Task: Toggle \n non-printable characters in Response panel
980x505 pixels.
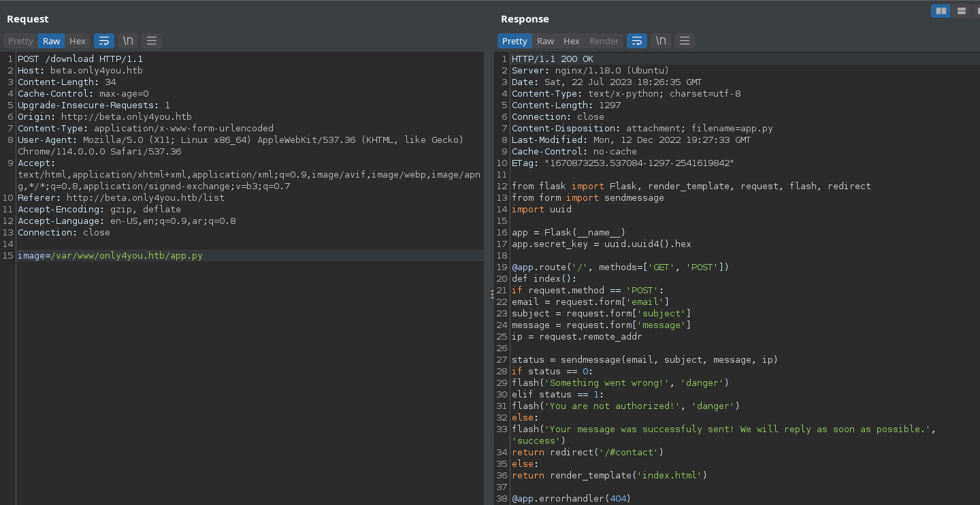Action: [661, 41]
